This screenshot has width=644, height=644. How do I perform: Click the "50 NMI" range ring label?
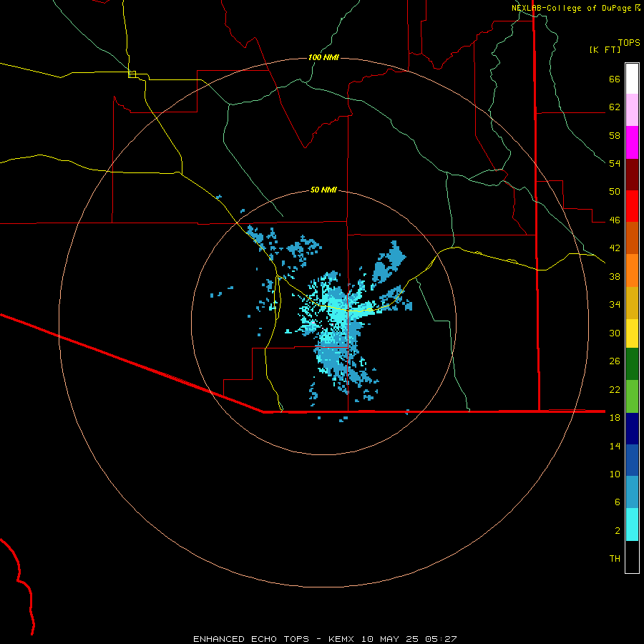[323, 190]
